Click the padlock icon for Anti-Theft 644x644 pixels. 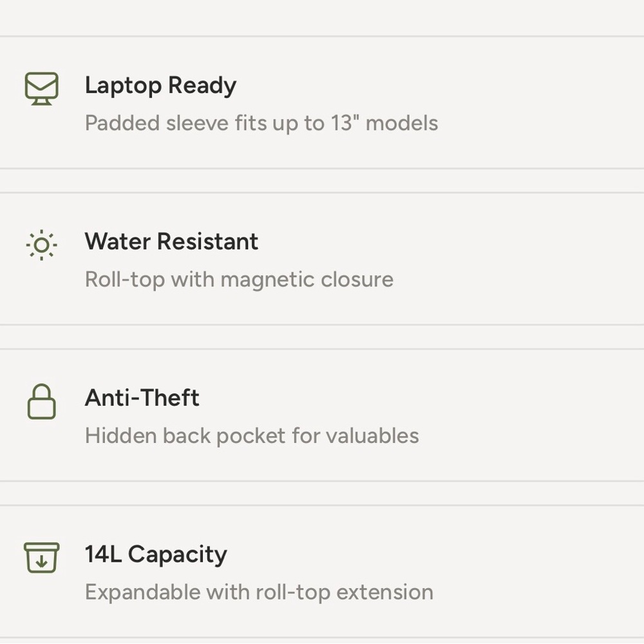coord(41,402)
